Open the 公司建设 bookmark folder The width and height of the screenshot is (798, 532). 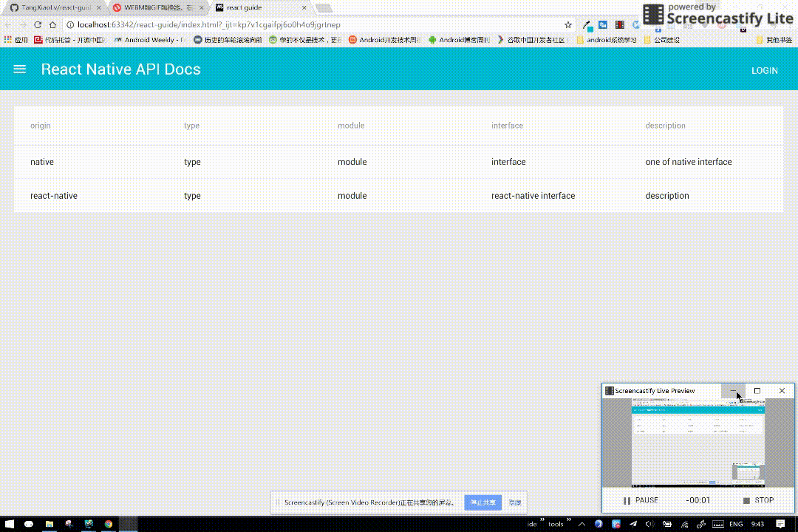point(661,40)
